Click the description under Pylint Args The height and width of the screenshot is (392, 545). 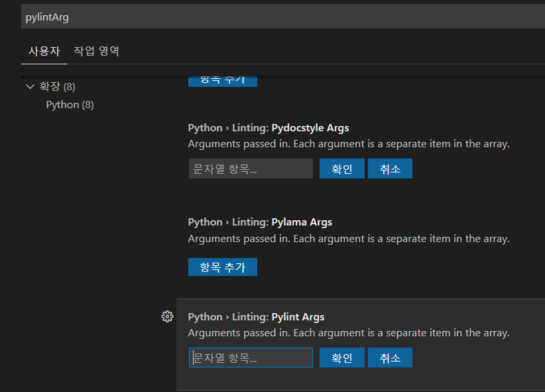(x=349, y=333)
